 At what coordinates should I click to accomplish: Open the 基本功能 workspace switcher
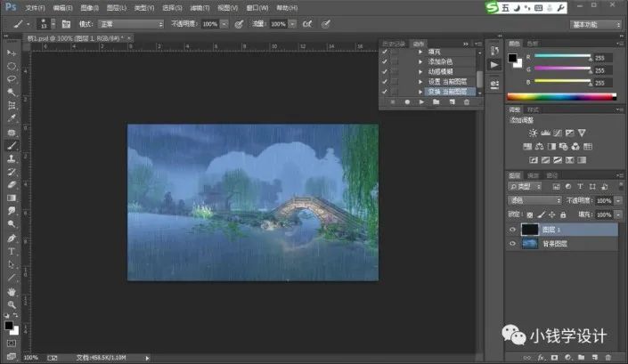tap(596, 25)
